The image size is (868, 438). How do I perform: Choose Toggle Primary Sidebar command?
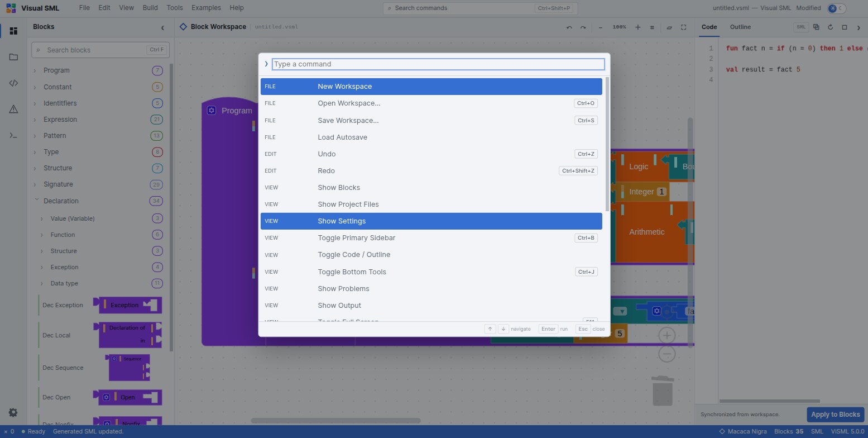click(x=431, y=237)
